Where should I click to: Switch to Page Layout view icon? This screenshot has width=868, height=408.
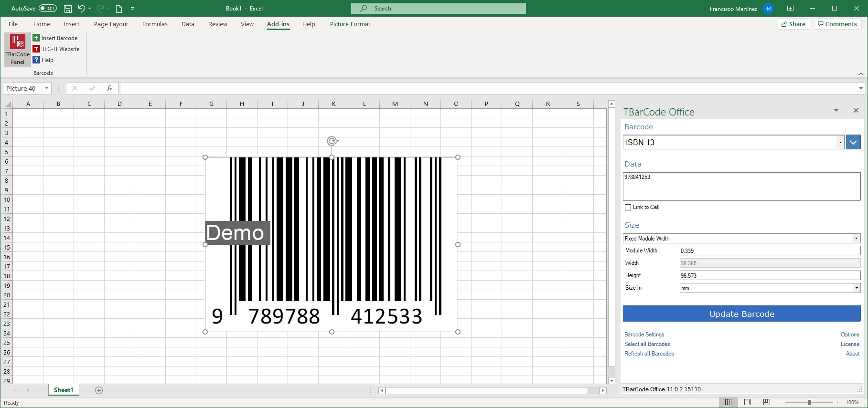click(x=748, y=402)
